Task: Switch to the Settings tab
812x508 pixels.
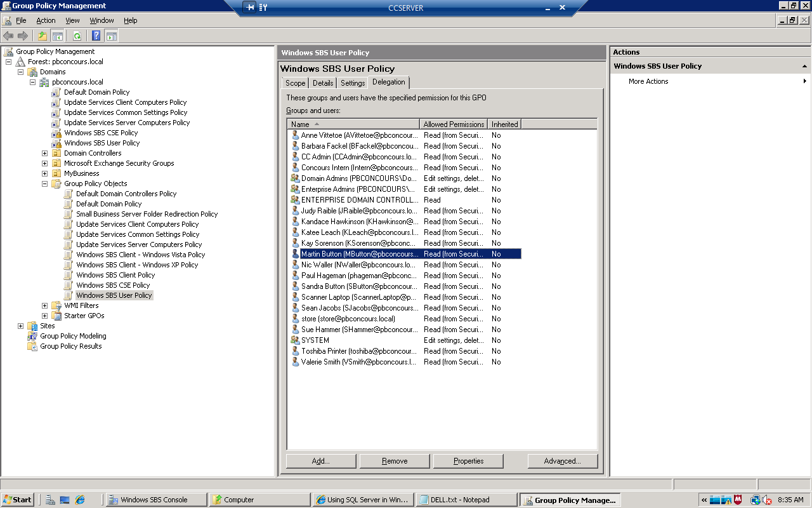Action: tap(352, 83)
